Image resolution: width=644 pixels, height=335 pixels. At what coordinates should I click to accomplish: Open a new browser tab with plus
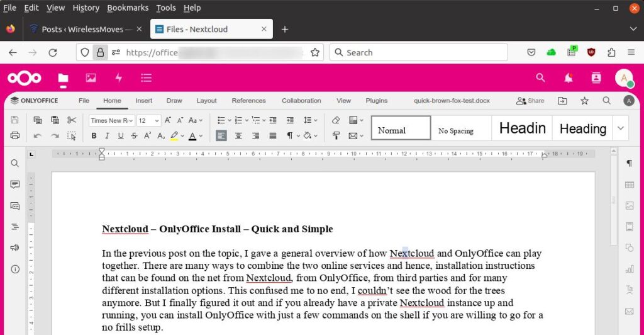(x=285, y=29)
